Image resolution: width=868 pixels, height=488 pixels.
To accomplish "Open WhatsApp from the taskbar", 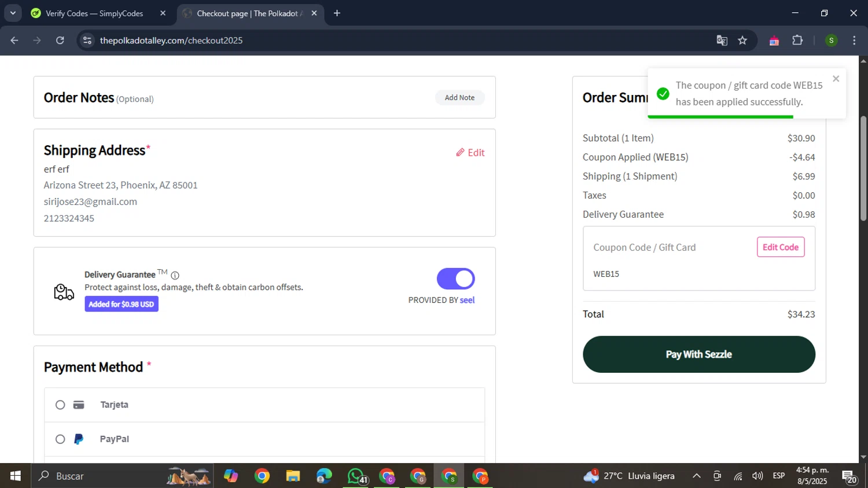I will coord(356,476).
